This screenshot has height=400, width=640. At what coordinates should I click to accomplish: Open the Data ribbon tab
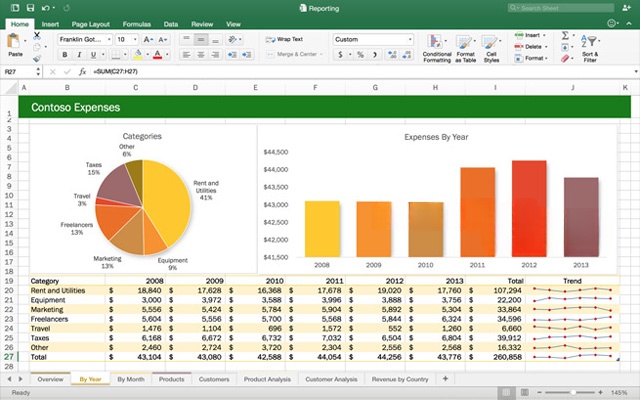pyautogui.click(x=171, y=24)
